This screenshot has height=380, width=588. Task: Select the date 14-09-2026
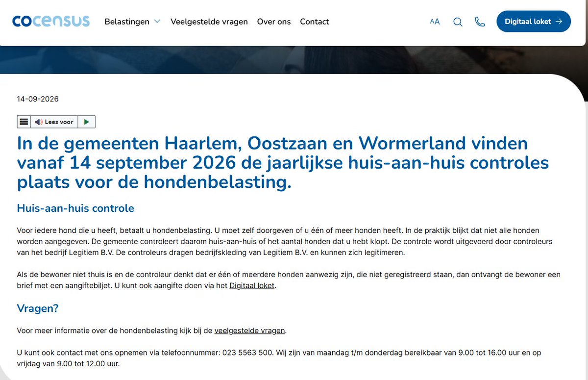pos(38,99)
